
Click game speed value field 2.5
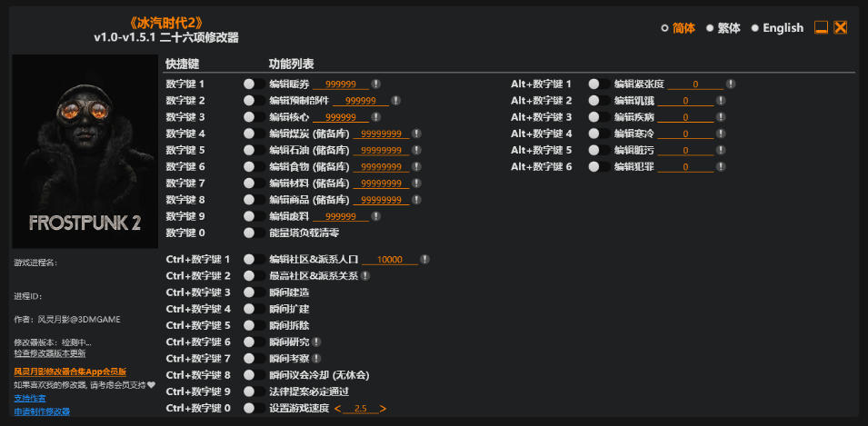360,409
